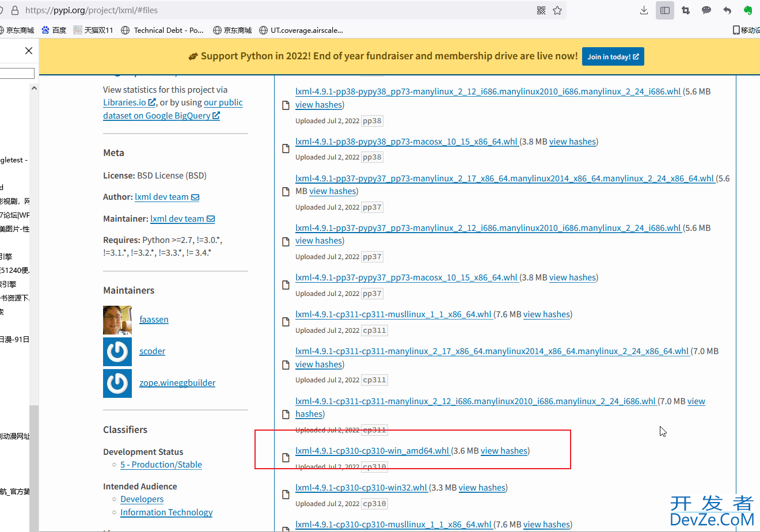Open the mobile bookmarks icon 移动设备
Viewport: 760px width, 532px height.
pos(746,30)
